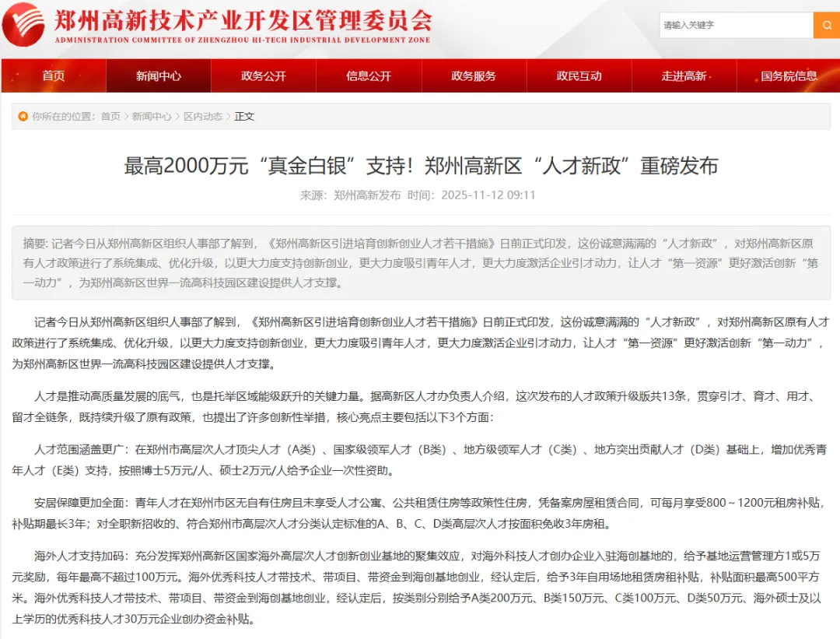This screenshot has height=639, width=840.
Task: Go to 区内动态 via breadcrumb link
Action: (203, 116)
